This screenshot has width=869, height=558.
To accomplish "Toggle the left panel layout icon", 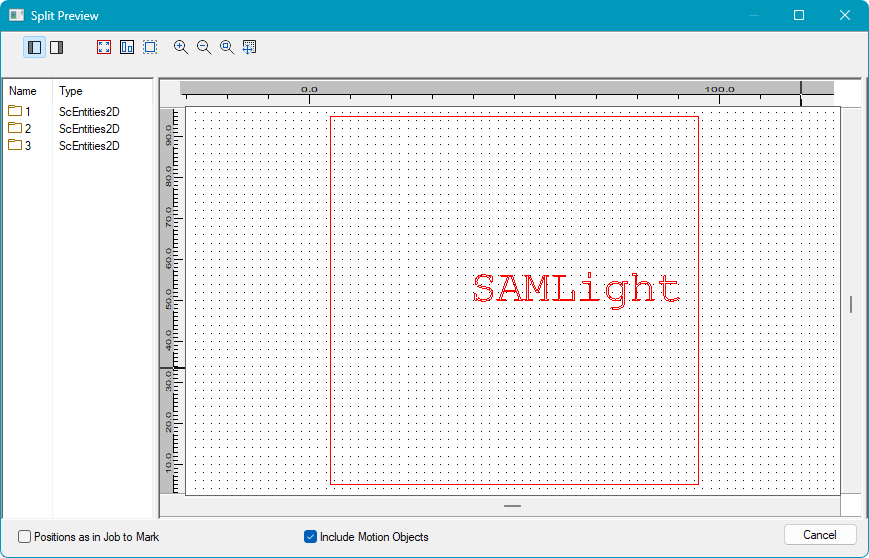I will pos(34,47).
